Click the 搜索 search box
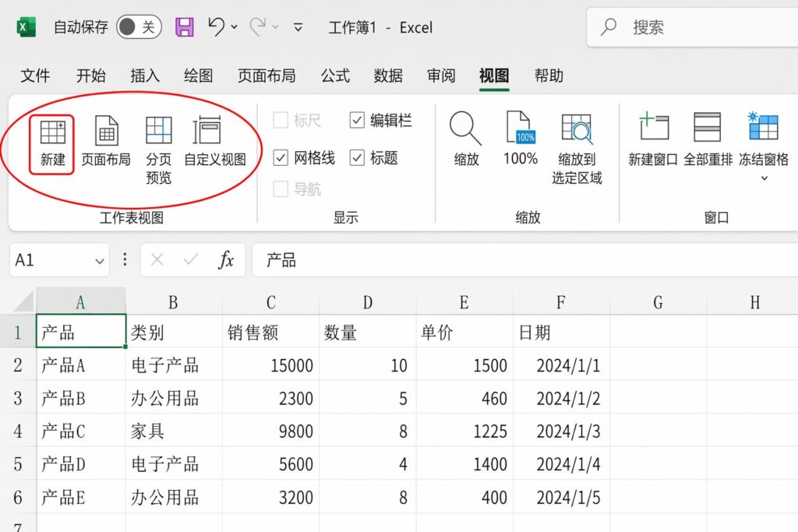798x532 pixels. pyautogui.click(x=692, y=27)
